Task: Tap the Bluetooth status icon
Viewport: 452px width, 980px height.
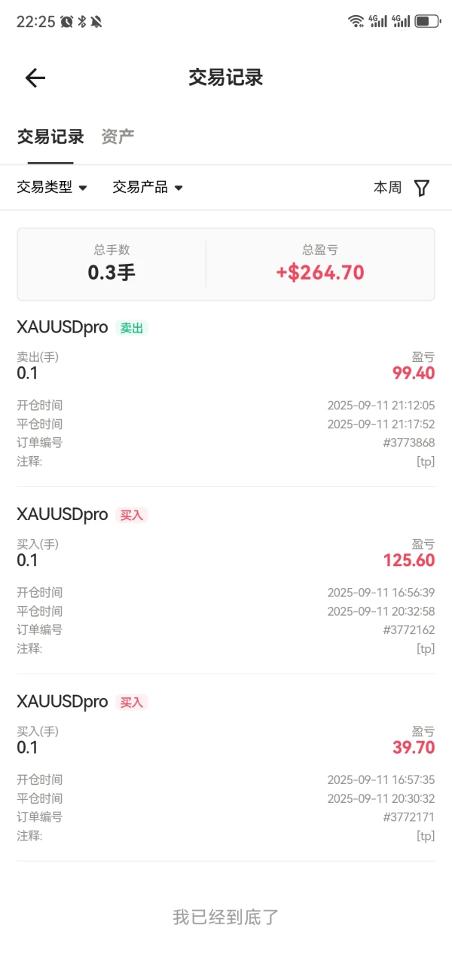Action: coord(82,22)
